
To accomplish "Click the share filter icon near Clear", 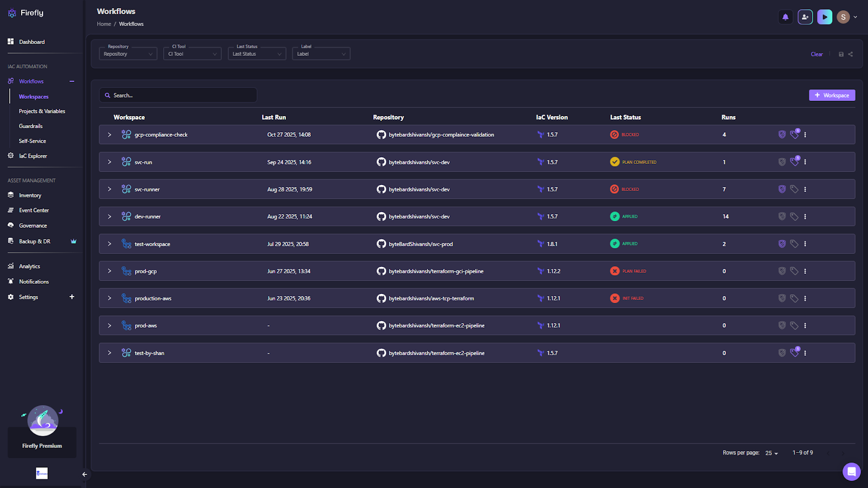I will 851,54.
